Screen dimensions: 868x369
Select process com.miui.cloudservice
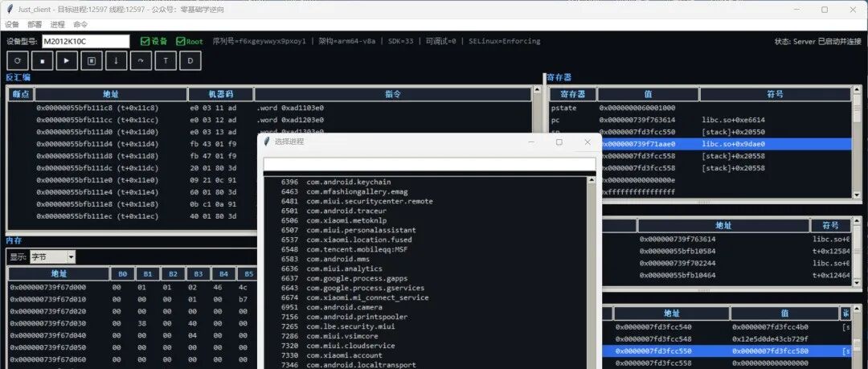(x=425, y=346)
